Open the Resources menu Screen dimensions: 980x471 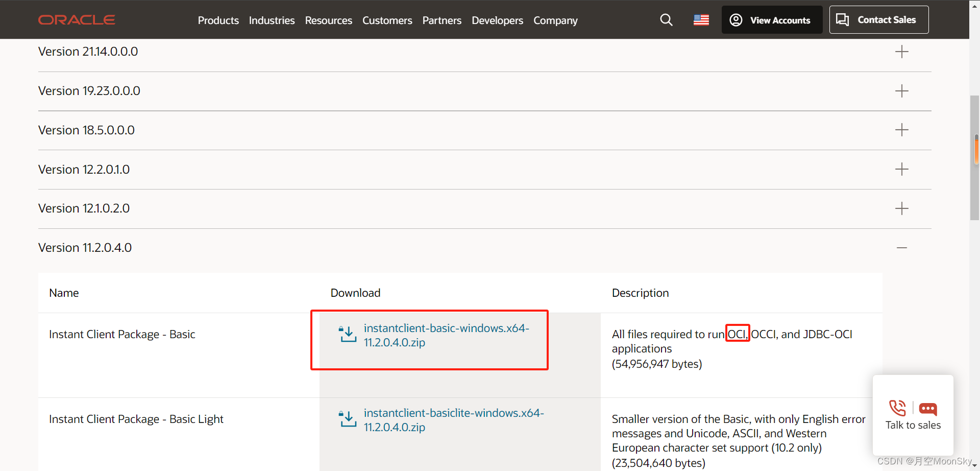pos(329,20)
